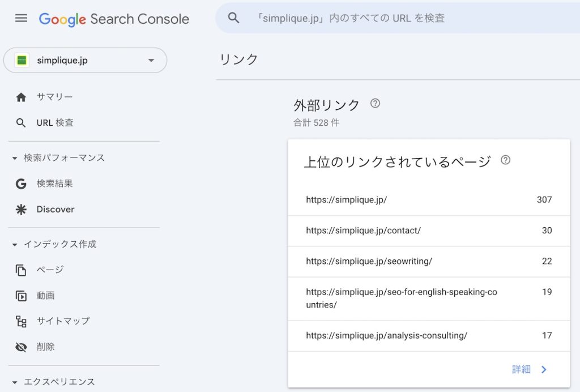580x392 pixels.
Task: Select the seo-for-english-speaking-countries URL row
Action: (x=429, y=299)
